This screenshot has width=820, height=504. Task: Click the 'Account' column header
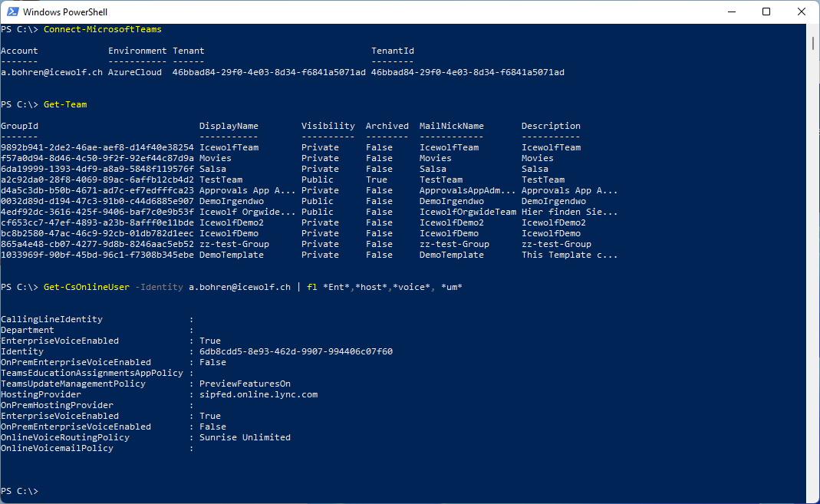click(19, 51)
